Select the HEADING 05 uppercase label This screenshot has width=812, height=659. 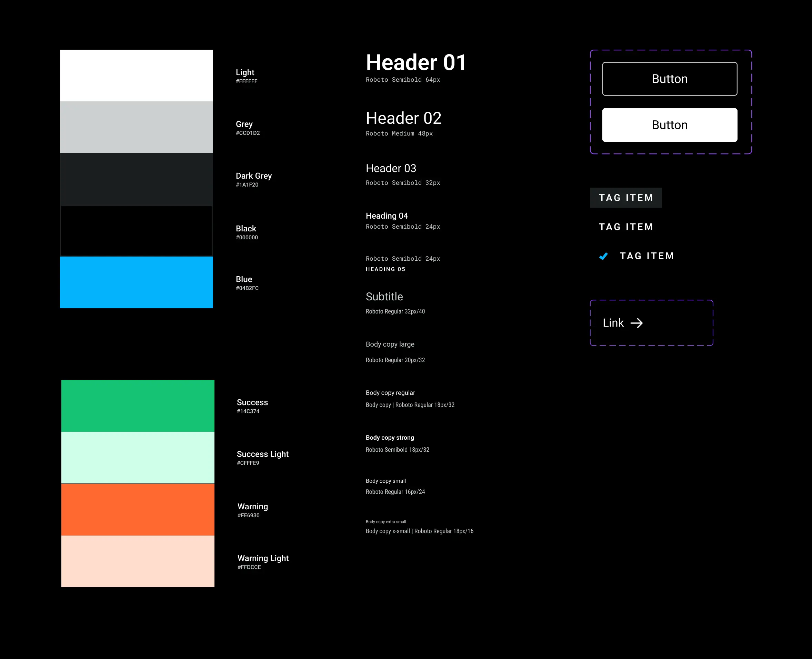385,269
